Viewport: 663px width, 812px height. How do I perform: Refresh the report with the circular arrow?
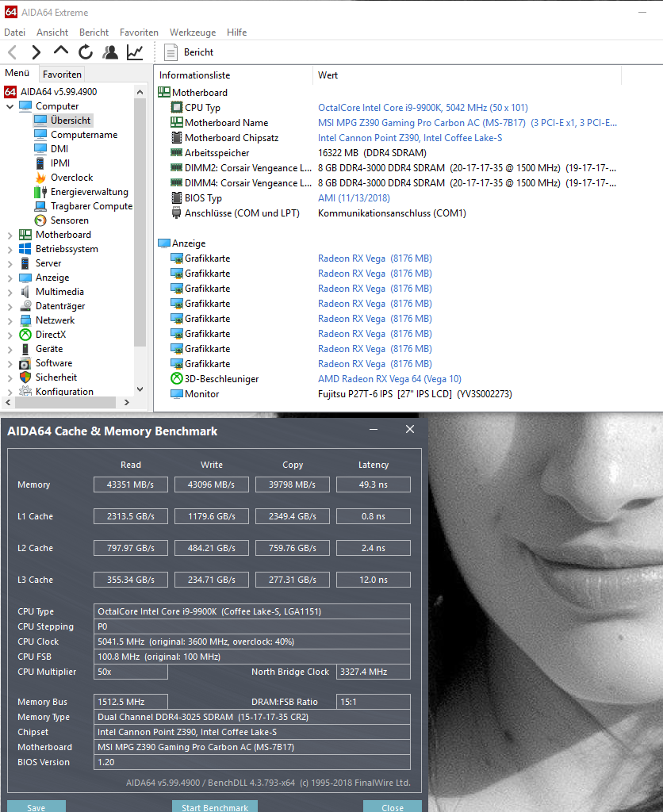(86, 52)
